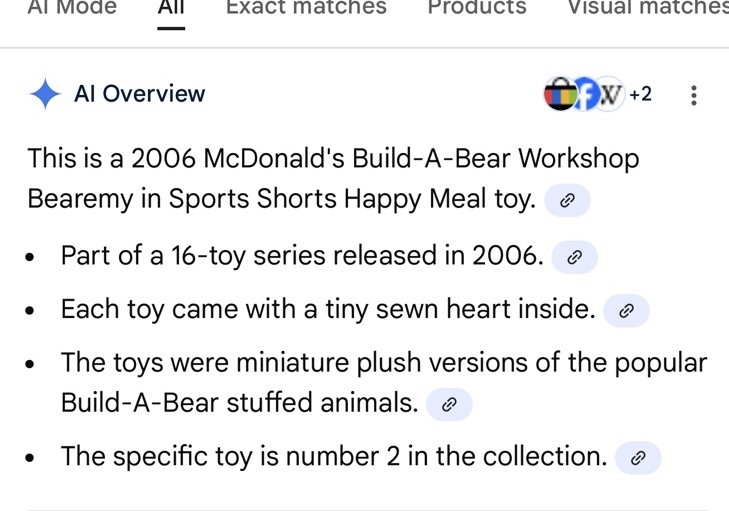
Task: Click the AI Overview heading text
Action: click(139, 94)
